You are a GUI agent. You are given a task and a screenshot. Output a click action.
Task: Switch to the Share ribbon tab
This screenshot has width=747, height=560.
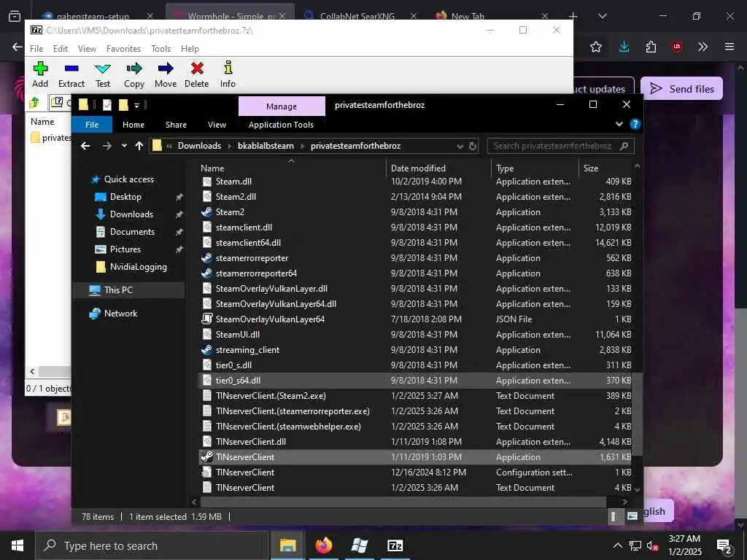point(176,125)
